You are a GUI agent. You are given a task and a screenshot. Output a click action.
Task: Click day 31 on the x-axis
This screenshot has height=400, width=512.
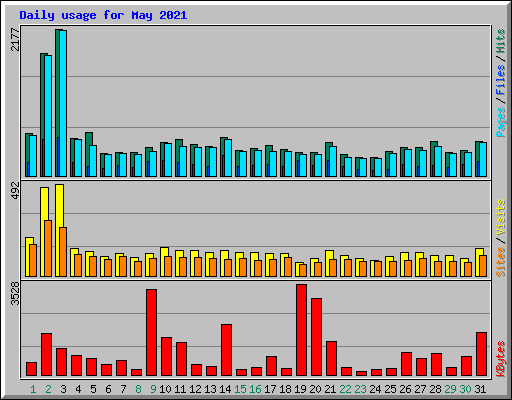[480, 389]
